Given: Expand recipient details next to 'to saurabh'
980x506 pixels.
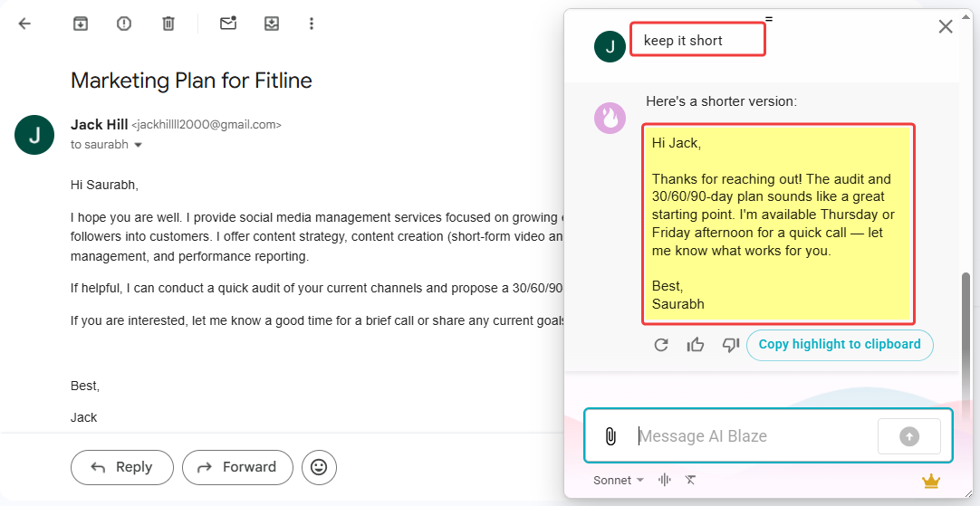Looking at the screenshot, I should pyautogui.click(x=139, y=145).
